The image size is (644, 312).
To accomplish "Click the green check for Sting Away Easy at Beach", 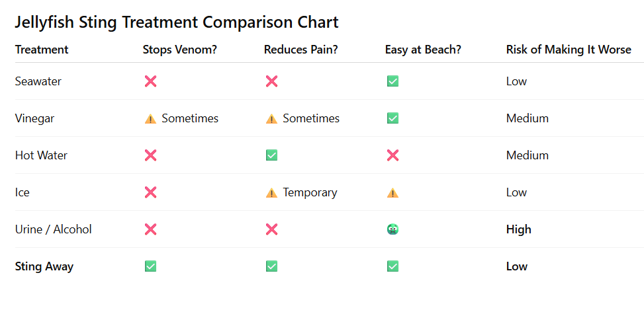I will [x=392, y=266].
